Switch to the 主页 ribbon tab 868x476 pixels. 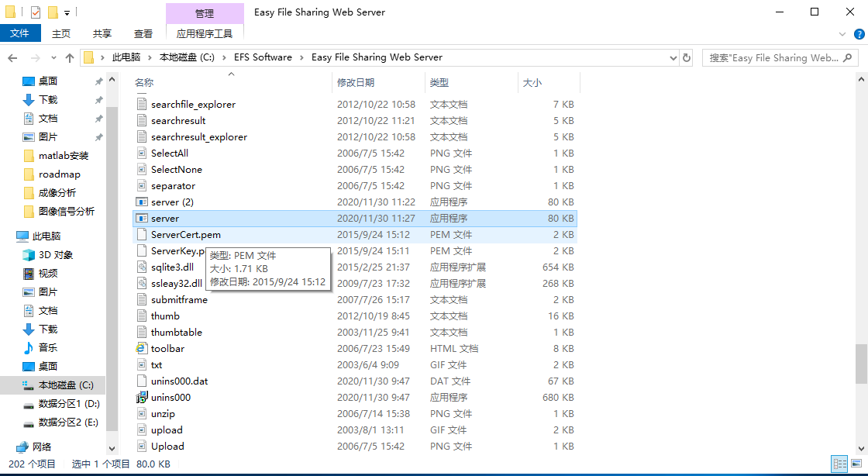click(61, 34)
